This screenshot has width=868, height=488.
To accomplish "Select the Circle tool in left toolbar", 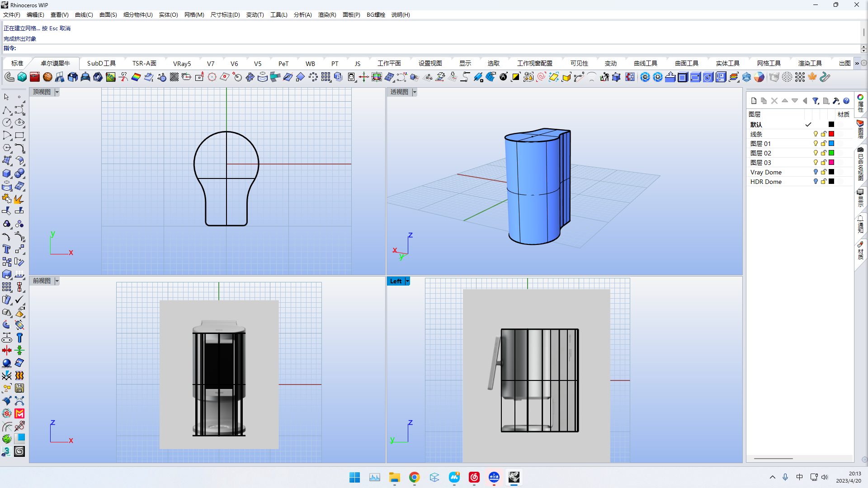I will click(x=7, y=122).
